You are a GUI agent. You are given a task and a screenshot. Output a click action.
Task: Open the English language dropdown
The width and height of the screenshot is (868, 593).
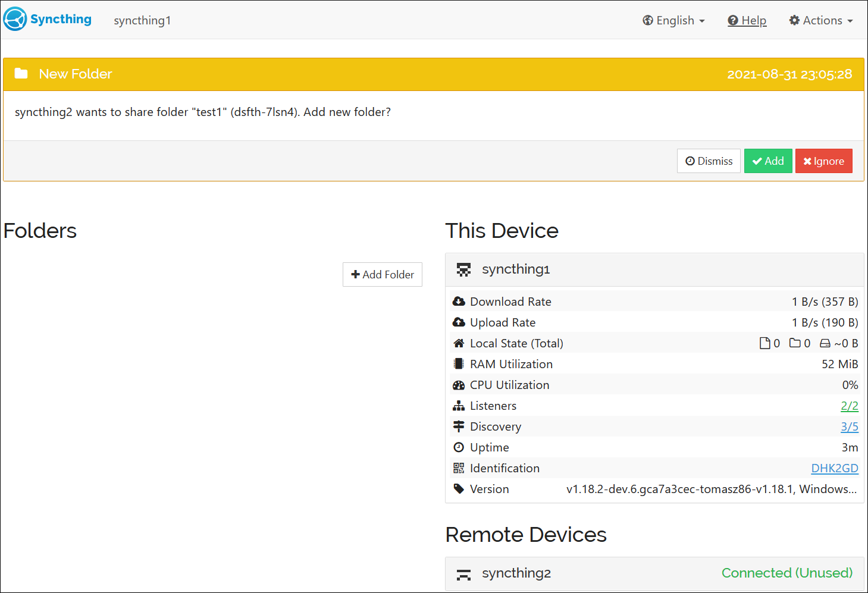point(673,20)
